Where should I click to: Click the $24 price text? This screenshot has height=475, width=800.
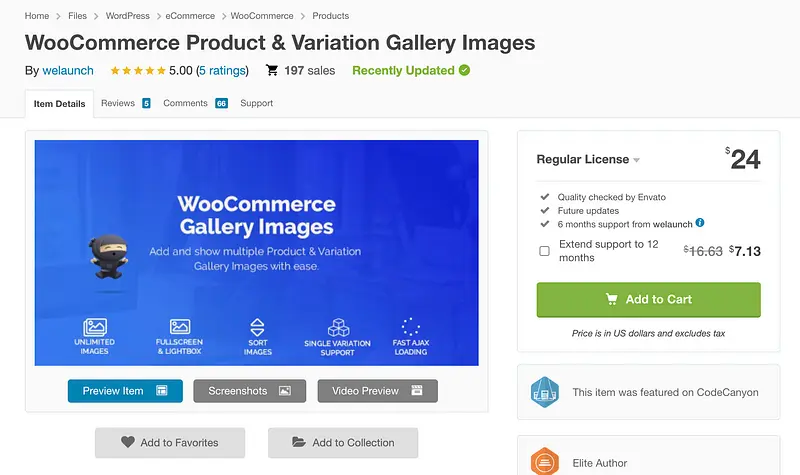coord(743,159)
